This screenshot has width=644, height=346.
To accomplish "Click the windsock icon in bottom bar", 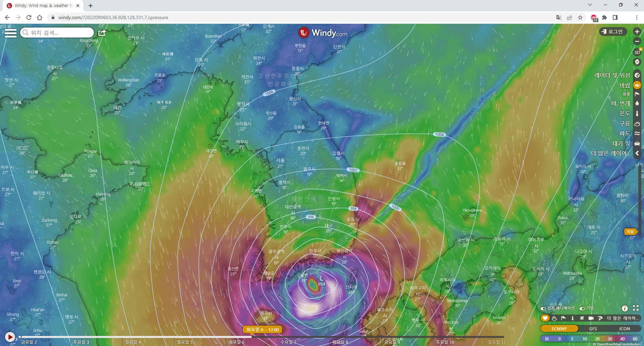I will 563,318.
